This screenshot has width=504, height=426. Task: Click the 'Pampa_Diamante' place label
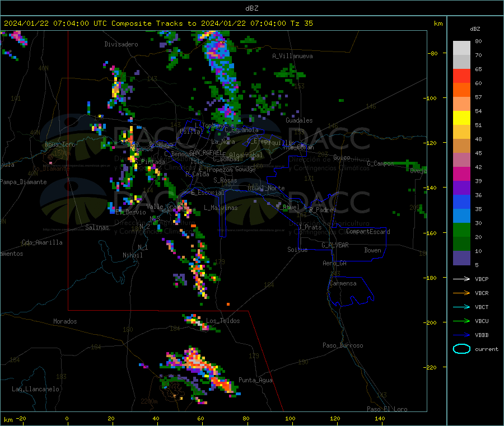(x=23, y=182)
